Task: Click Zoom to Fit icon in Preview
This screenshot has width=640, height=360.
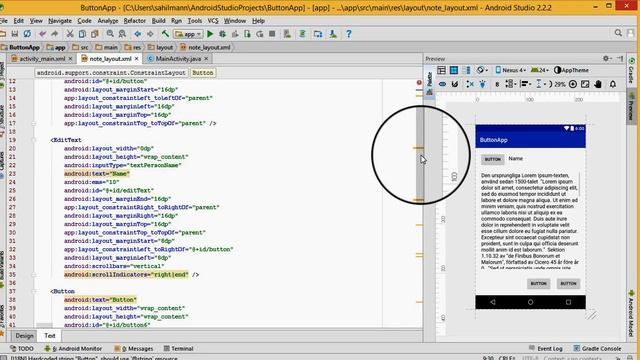Action: point(585,84)
